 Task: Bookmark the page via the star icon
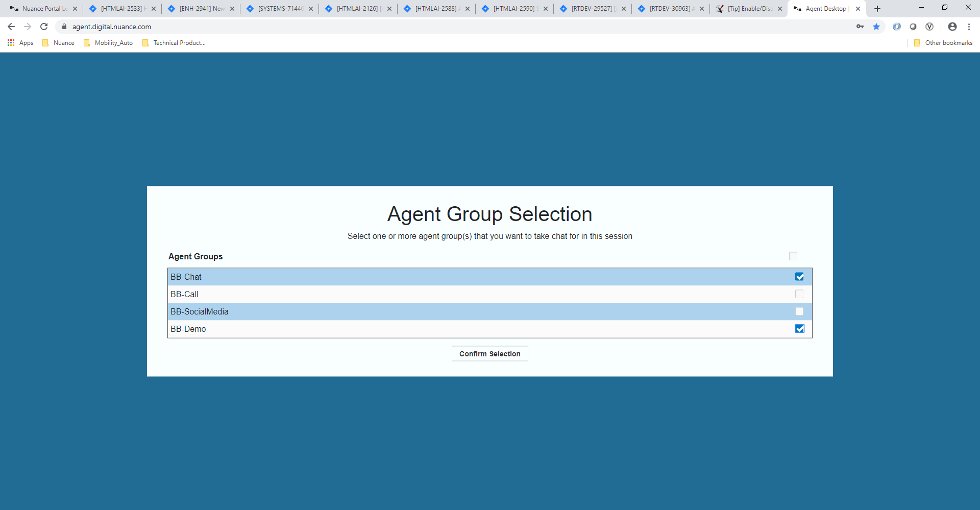[x=877, y=26]
